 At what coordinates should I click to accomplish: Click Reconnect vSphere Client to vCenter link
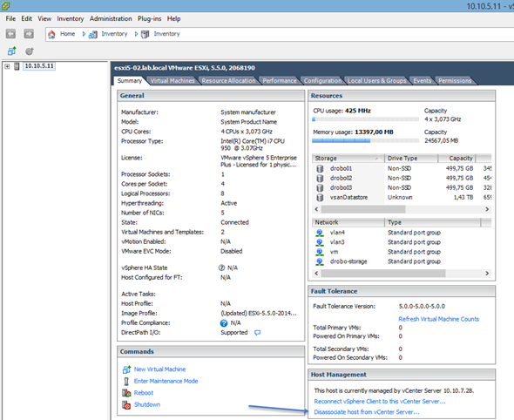380,402
